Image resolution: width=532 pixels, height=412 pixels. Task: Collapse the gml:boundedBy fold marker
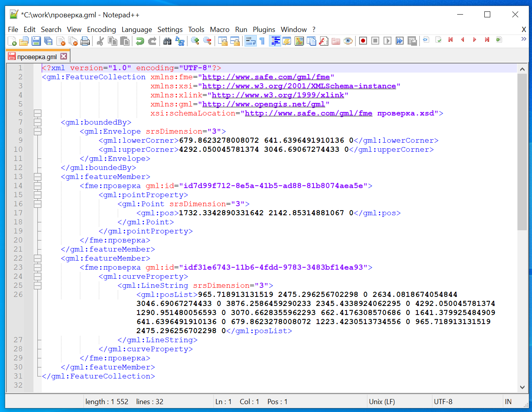[37, 123]
